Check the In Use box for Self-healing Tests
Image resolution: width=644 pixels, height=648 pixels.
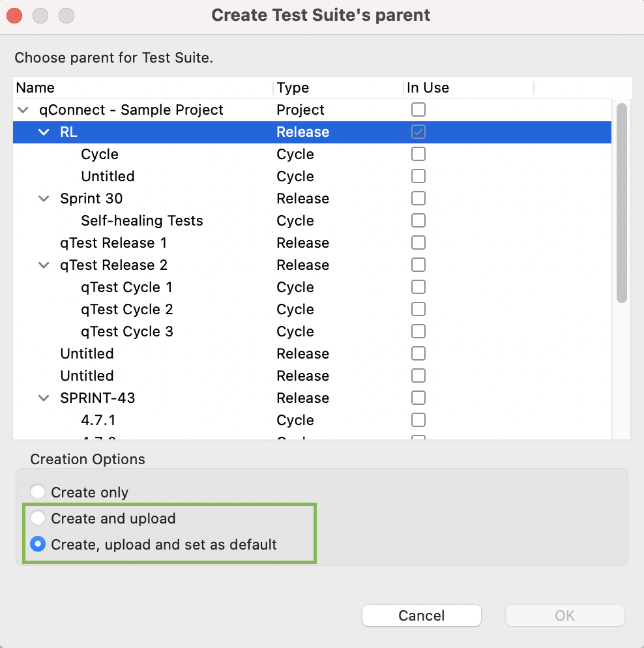point(418,220)
